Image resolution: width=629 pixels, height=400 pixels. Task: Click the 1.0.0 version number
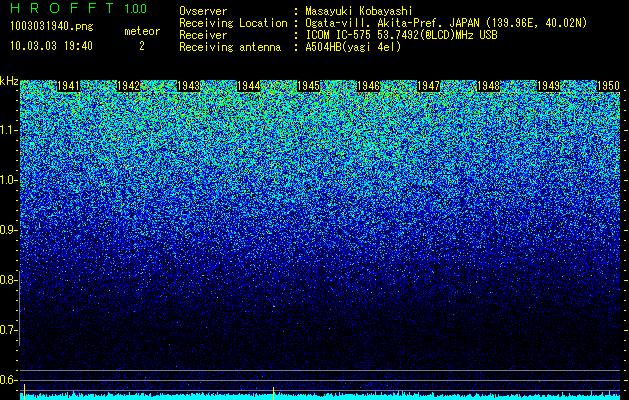[136, 8]
